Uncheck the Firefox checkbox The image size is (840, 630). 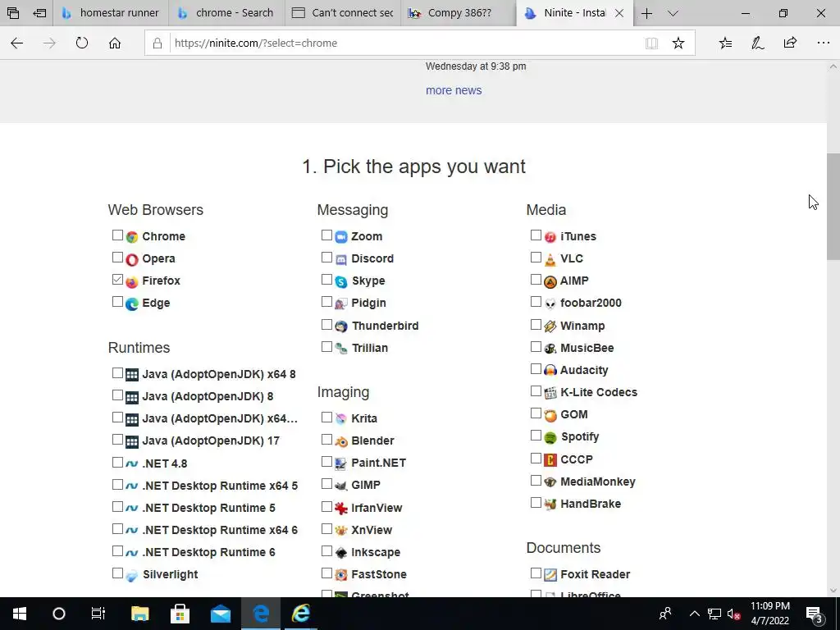tap(118, 280)
